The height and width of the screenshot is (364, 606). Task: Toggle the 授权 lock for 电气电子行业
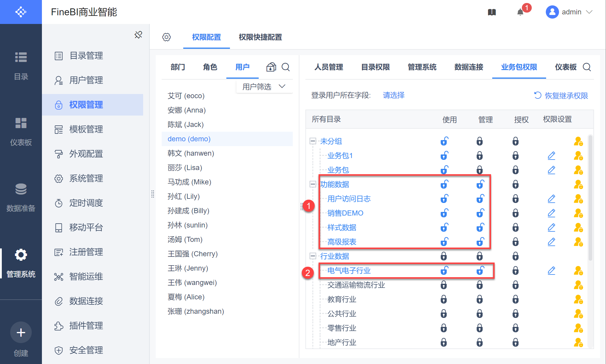(515, 271)
